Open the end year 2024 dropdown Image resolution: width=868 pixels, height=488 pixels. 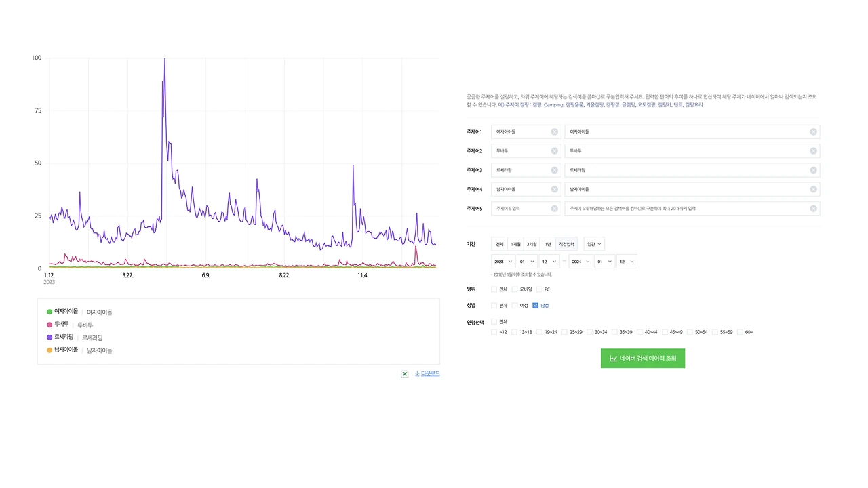coord(580,262)
